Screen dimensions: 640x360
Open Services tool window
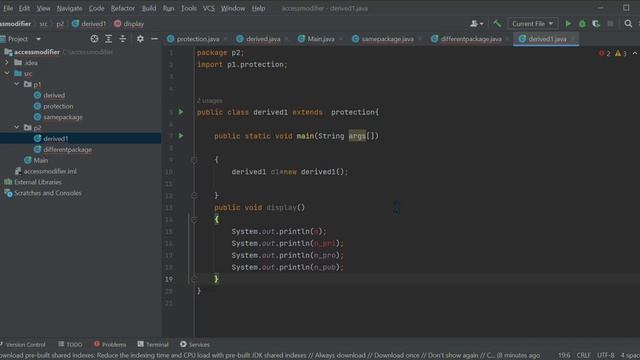(195, 344)
